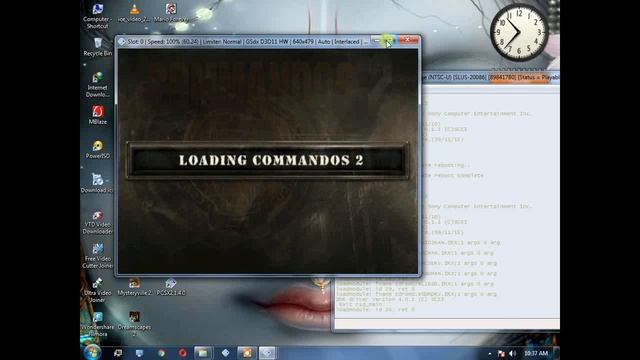Click the active PCSX2 game window taskbar button

coord(268,353)
